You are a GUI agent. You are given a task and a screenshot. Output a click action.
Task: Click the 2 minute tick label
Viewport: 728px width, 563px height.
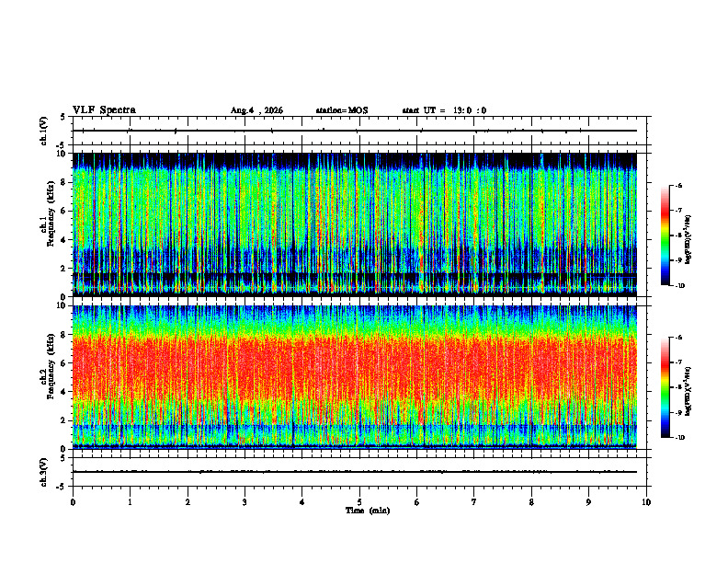point(188,502)
